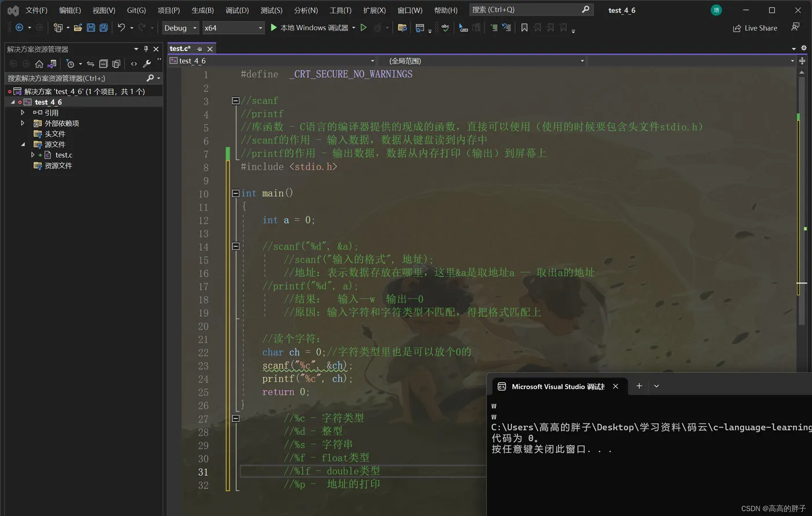This screenshot has width=812, height=516.
Task: Expand the 外部依赖项 node
Action: pos(23,123)
